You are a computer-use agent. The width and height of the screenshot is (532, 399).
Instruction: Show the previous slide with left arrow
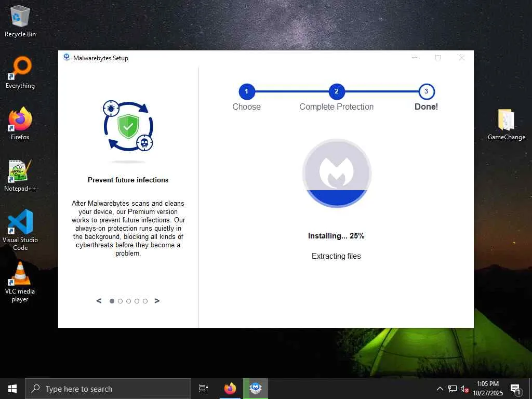(x=99, y=301)
